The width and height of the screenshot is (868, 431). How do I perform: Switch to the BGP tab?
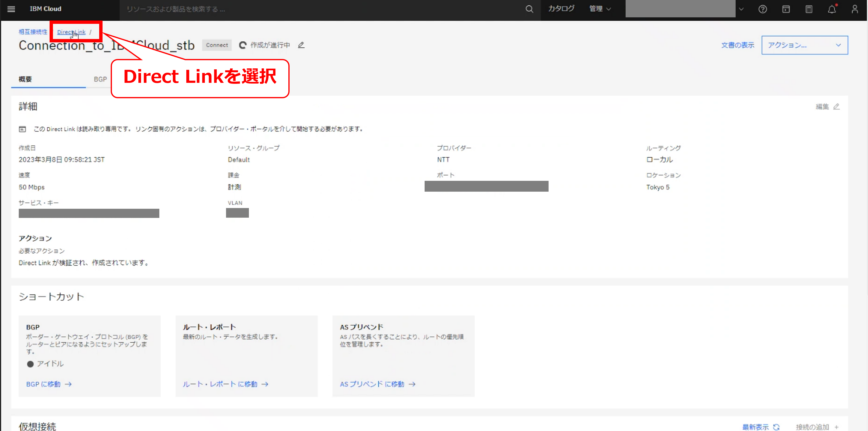[100, 79]
